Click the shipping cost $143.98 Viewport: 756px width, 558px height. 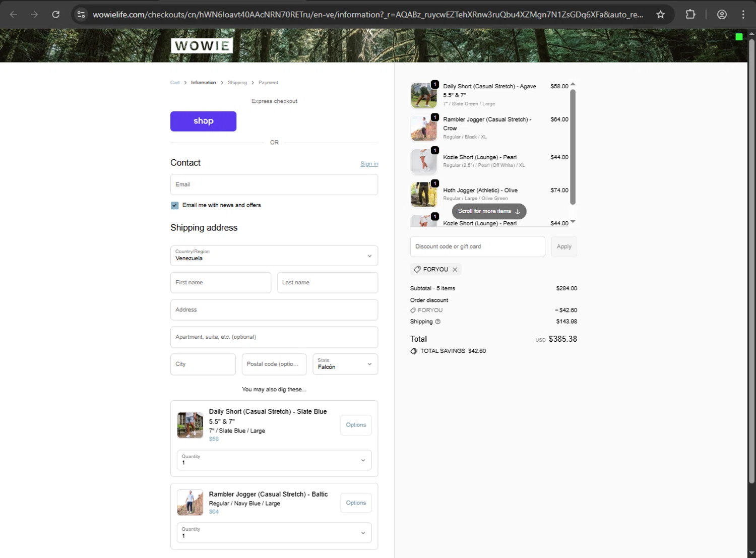coord(566,322)
